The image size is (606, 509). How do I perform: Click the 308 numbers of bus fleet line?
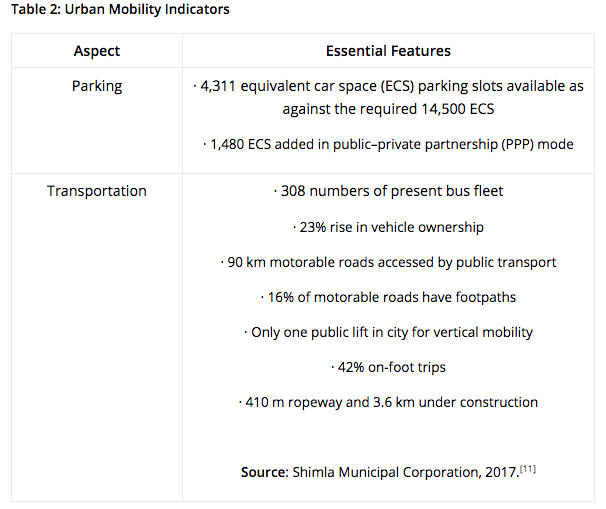click(388, 191)
